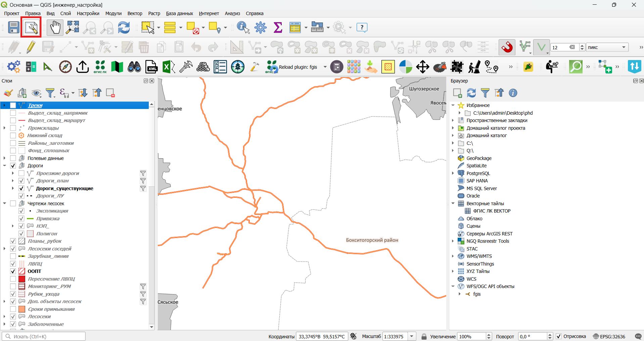Enable the Проезжие дороги layer checkbox
The image size is (644, 341).
(21, 173)
